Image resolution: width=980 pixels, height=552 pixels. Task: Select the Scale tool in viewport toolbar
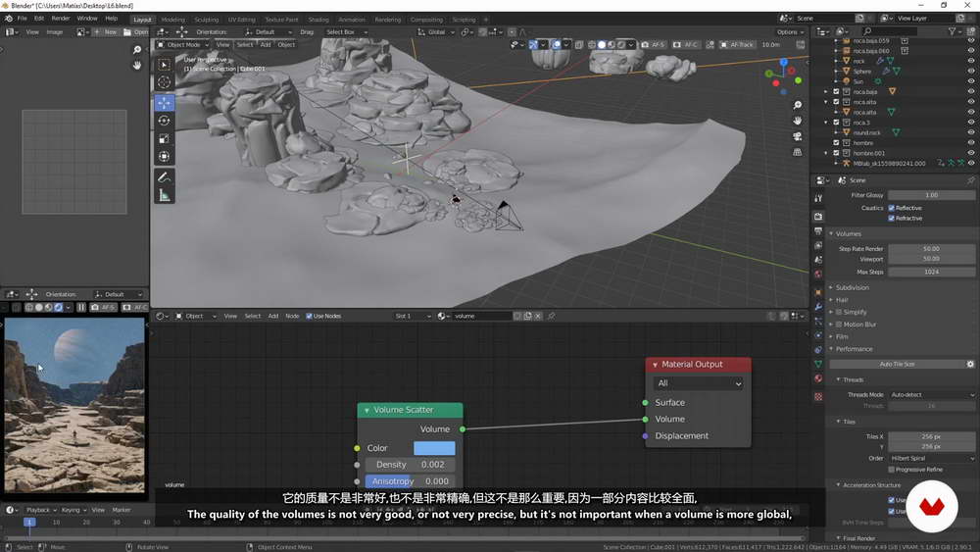click(164, 138)
